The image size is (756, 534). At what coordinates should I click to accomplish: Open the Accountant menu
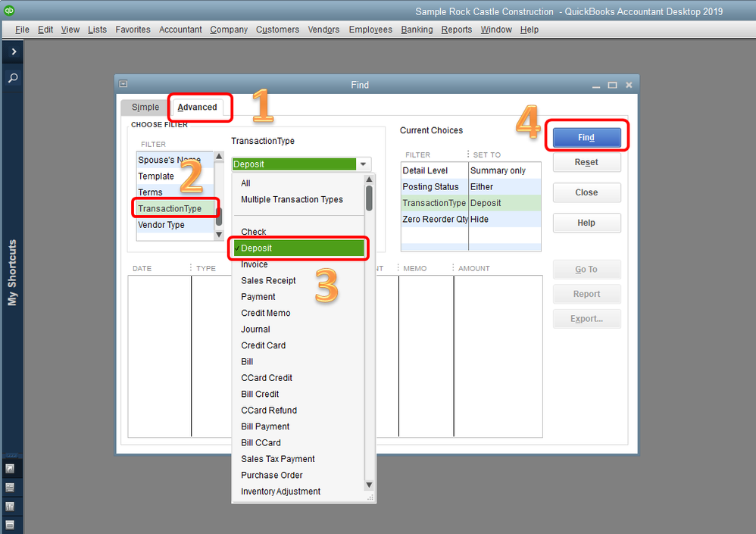[x=180, y=30]
